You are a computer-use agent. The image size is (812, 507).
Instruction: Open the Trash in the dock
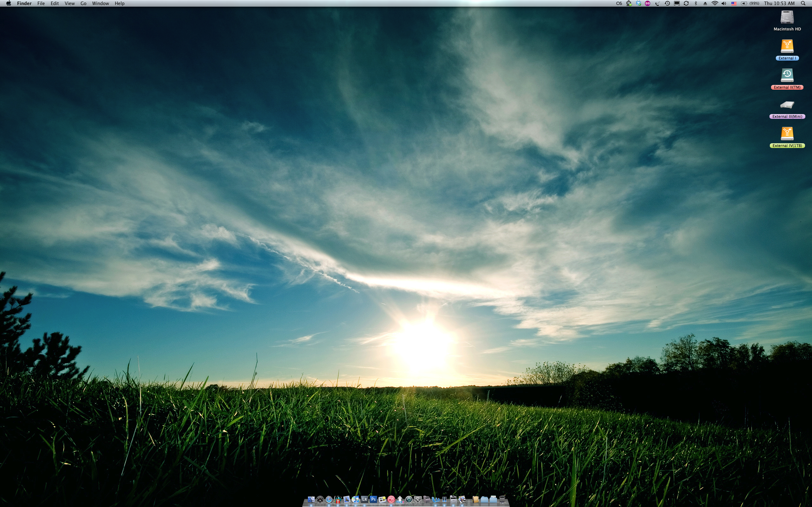point(502,500)
